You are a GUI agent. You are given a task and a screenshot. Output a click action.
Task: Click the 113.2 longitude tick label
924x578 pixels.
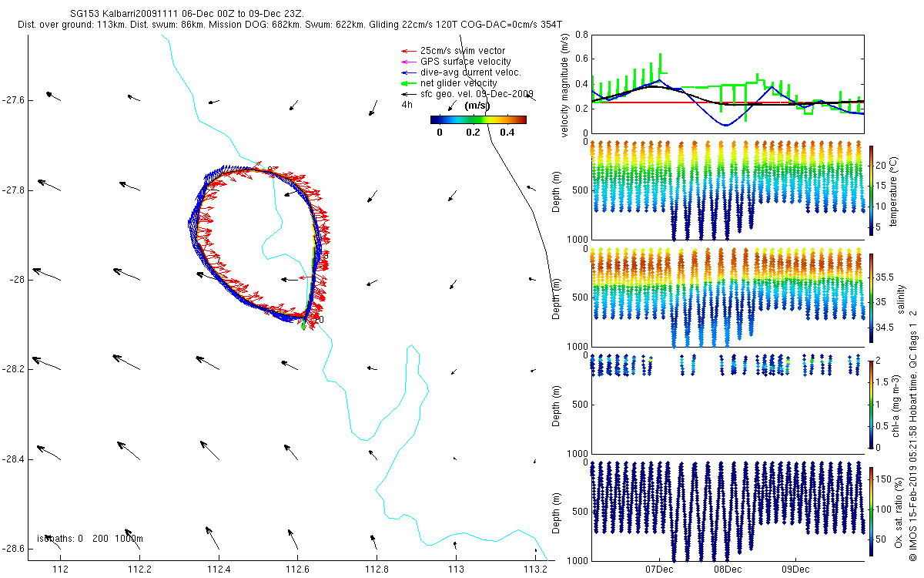click(535, 570)
